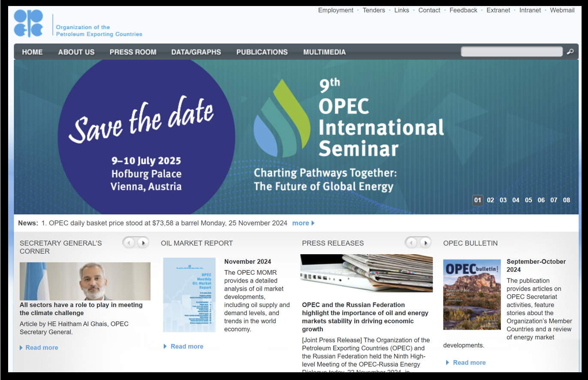Click the 'more' news link
Screen dimensions: 588x380
pyautogui.click(x=301, y=223)
